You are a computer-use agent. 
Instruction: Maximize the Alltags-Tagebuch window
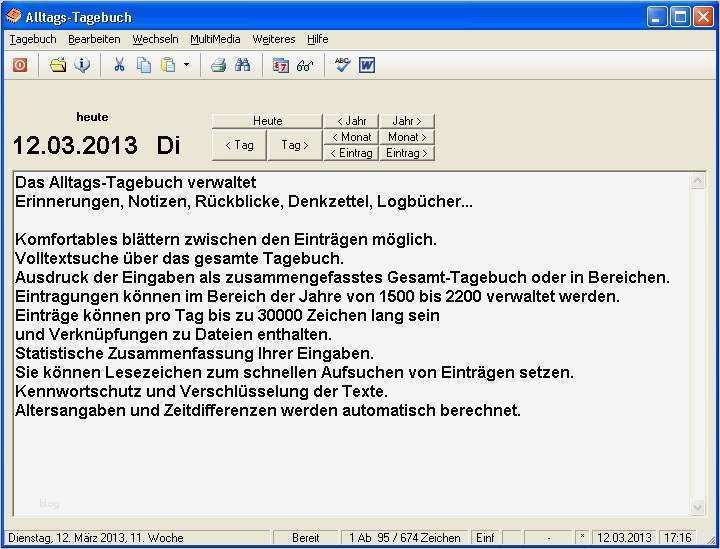680,17
